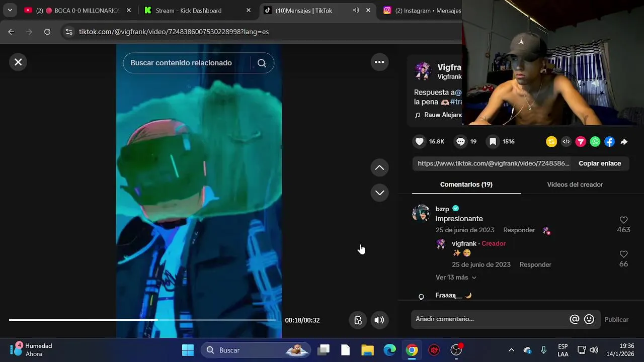
Task: Open comments via speech bubble icon
Action: tap(460, 142)
